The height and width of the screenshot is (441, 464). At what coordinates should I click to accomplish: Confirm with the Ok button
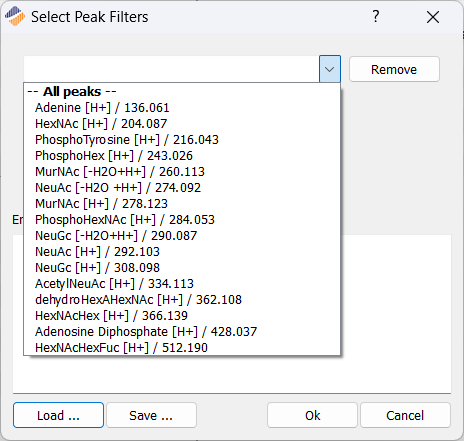click(312, 415)
